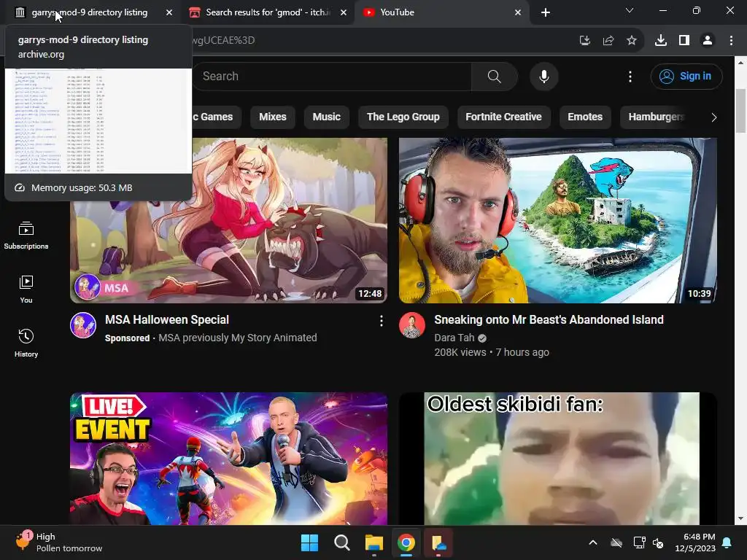The image size is (747, 560).
Task: Open the pollen weather widget
Action: [59, 542]
